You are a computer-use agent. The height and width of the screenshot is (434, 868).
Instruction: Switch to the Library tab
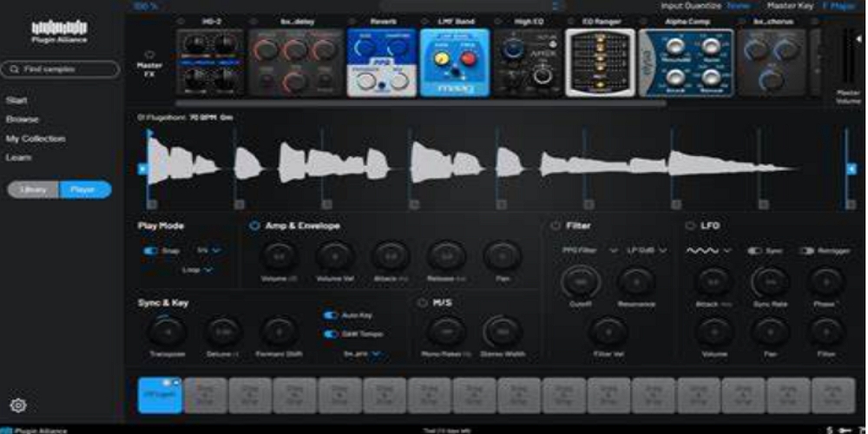(33, 189)
